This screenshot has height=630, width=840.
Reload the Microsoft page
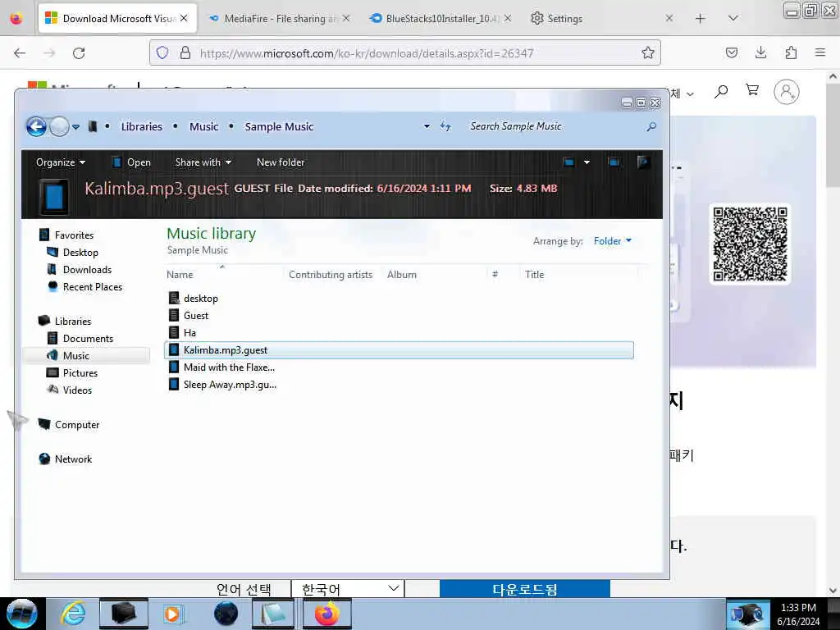(79, 53)
